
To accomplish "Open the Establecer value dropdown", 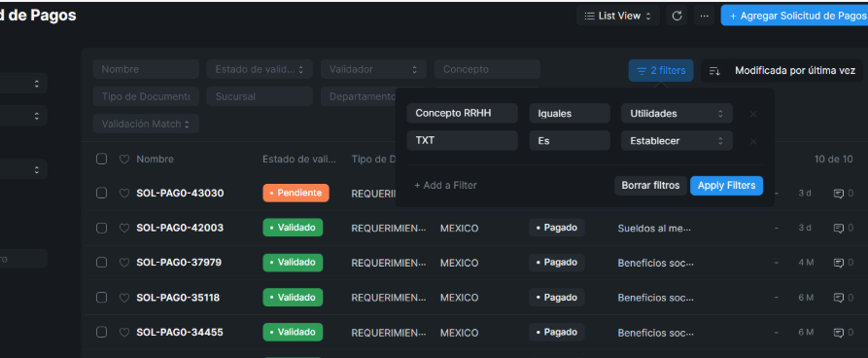I will 677,141.
